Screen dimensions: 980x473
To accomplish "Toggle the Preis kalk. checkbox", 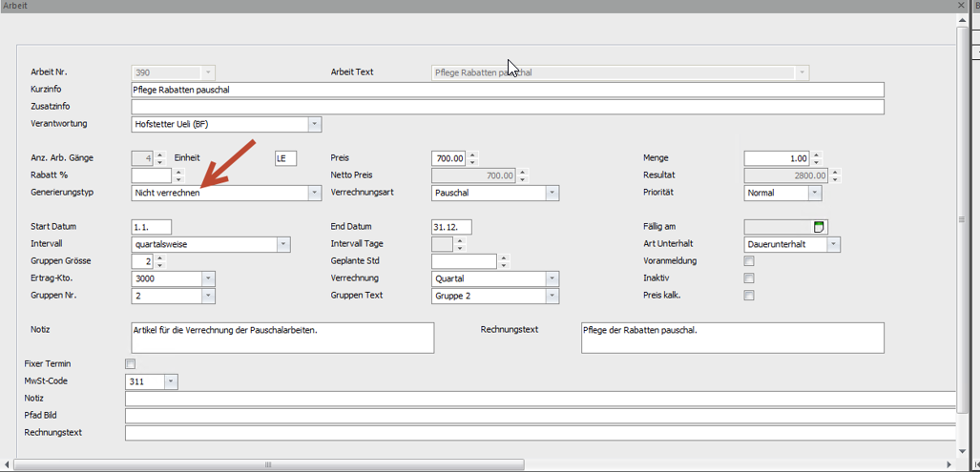I will pyautogui.click(x=749, y=295).
